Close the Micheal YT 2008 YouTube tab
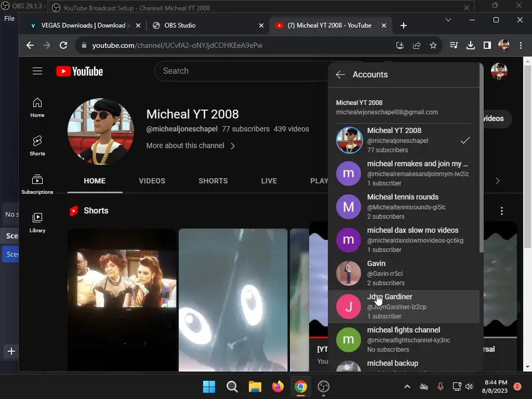Screen dimensions: 532x399 point(384,25)
